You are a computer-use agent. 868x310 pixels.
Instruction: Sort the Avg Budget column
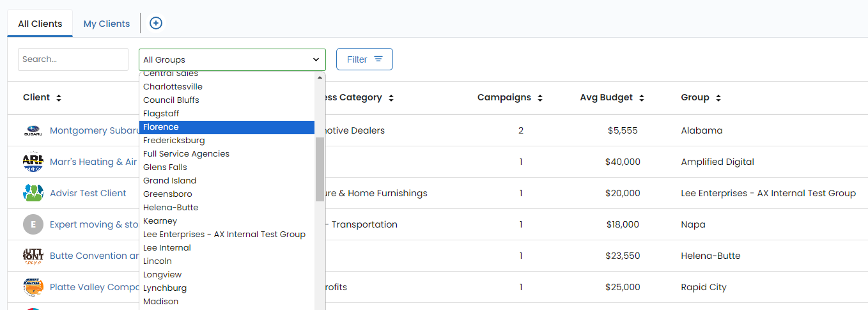click(x=642, y=98)
